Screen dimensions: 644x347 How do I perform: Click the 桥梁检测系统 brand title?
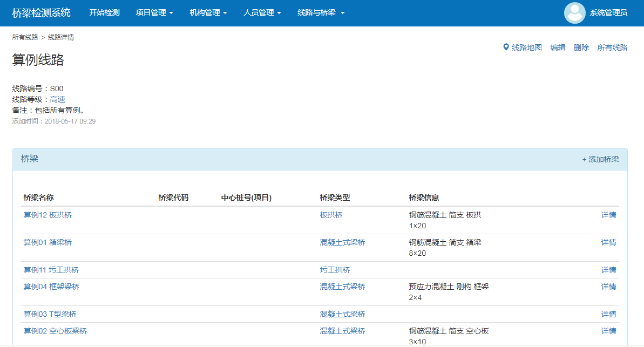41,13
